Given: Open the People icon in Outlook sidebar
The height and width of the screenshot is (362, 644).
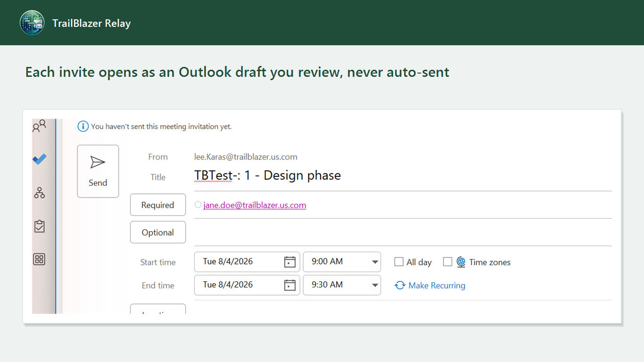Looking at the screenshot, I should pyautogui.click(x=39, y=126).
